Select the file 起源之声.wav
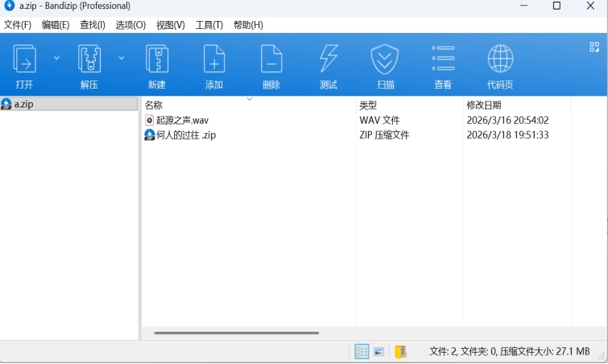 pos(182,121)
